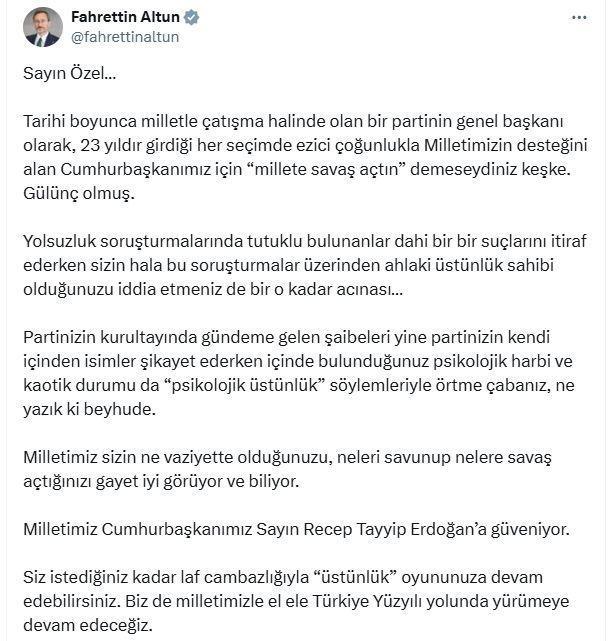Click the paragraph starting "Siz istediğiniz kadar"
The image size is (609, 641).
point(290,602)
